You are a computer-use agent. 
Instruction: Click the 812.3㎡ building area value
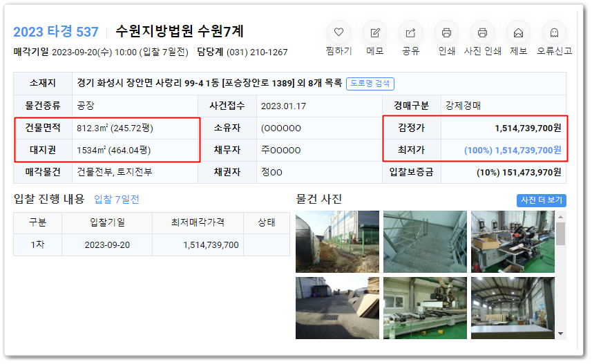(115, 128)
